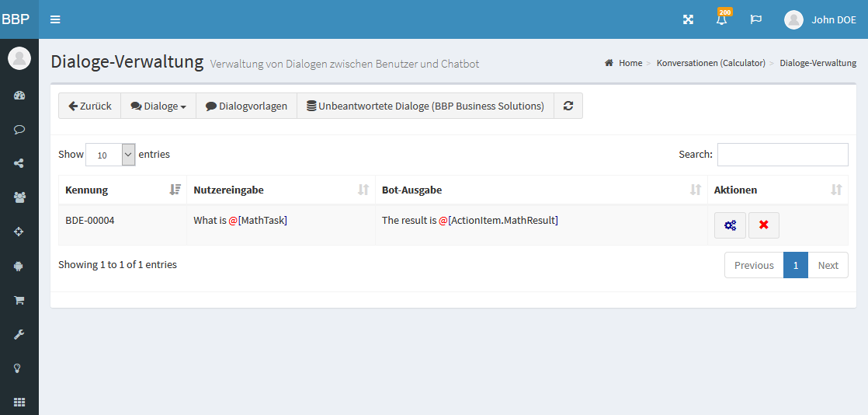Open the Android robot icon in sidebar
Image resolution: width=868 pixels, height=415 pixels.
(19, 266)
